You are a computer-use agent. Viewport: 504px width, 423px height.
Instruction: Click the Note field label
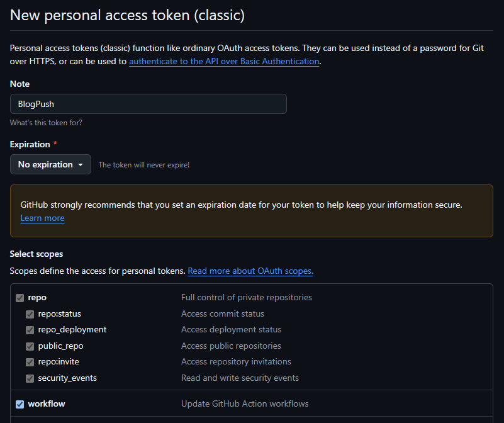(20, 84)
